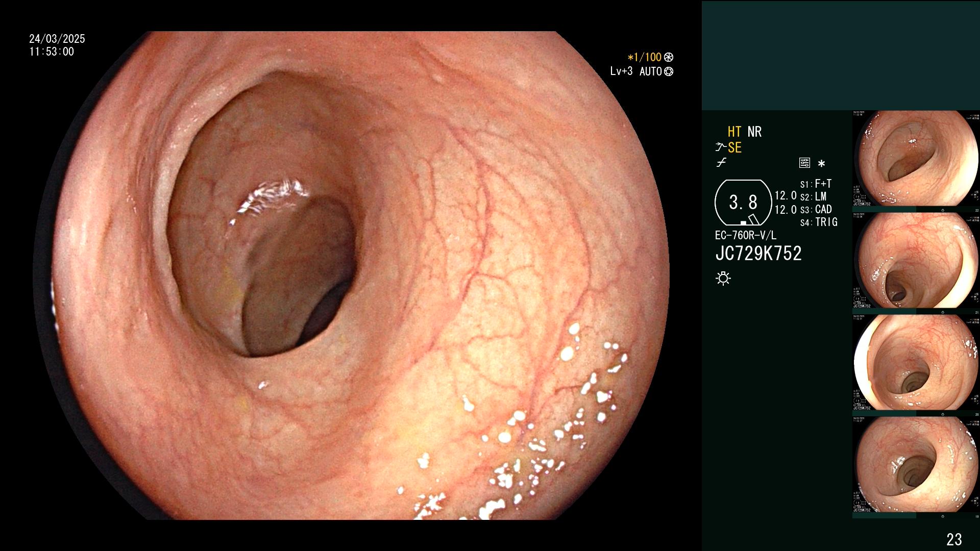The width and height of the screenshot is (980, 551).
Task: Click the S3: CAD switch assignment
Action: [816, 209]
